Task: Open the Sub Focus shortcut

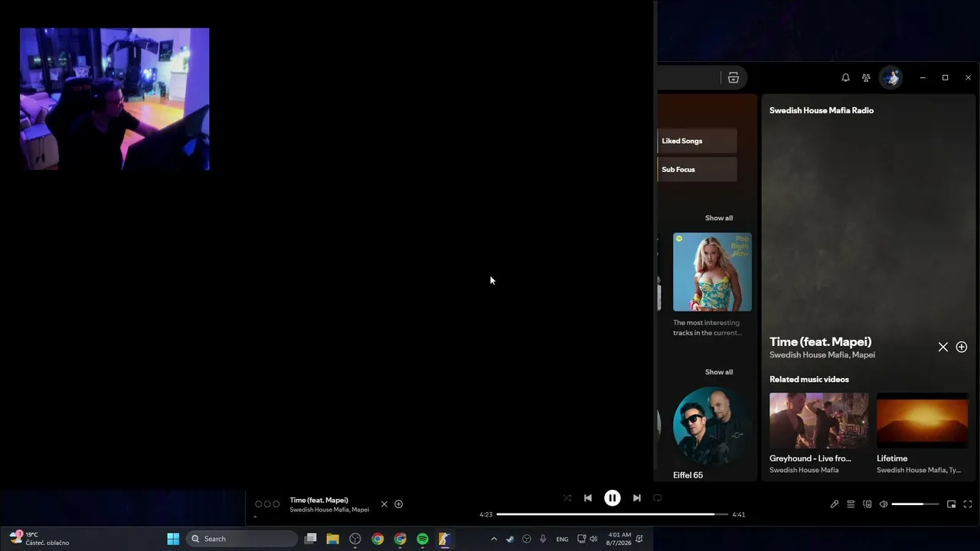Action: (x=697, y=169)
